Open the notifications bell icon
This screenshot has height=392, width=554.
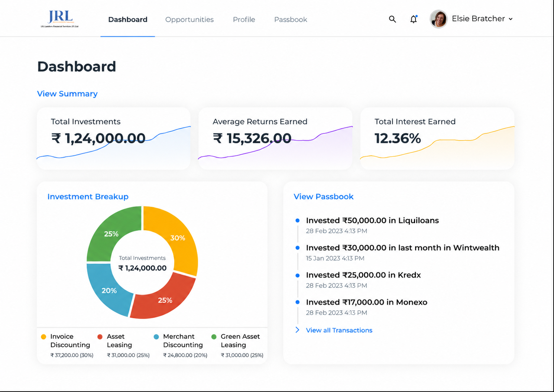pyautogui.click(x=414, y=19)
